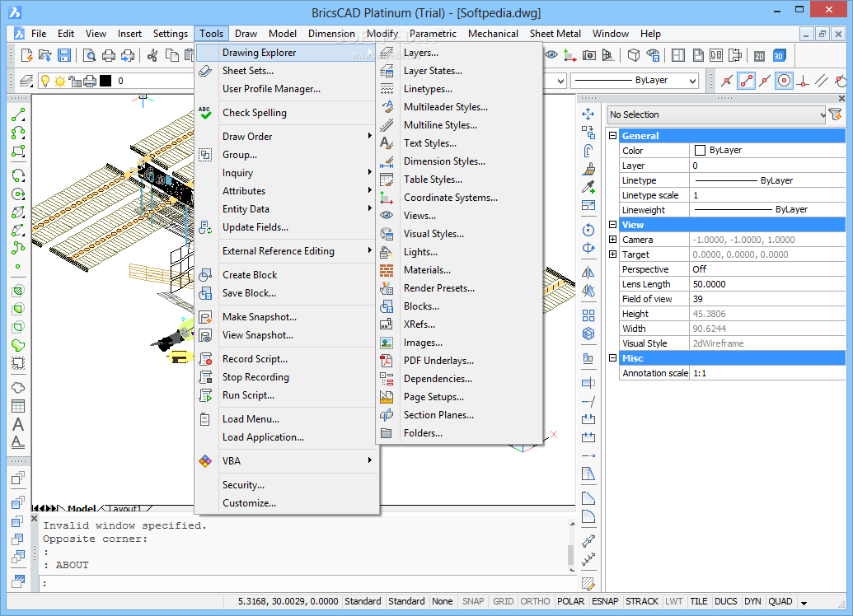Collapse the Misc properties section

pyautogui.click(x=612, y=357)
